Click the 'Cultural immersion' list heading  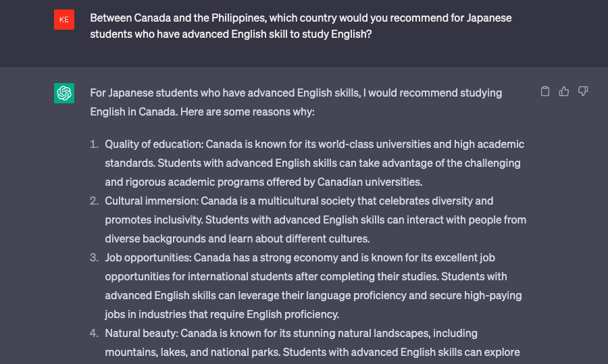click(151, 201)
